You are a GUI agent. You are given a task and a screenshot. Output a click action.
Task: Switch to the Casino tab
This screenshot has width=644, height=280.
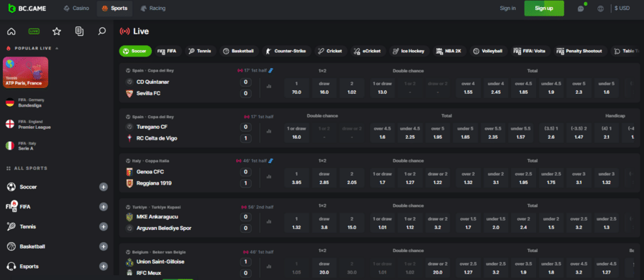coord(77,8)
